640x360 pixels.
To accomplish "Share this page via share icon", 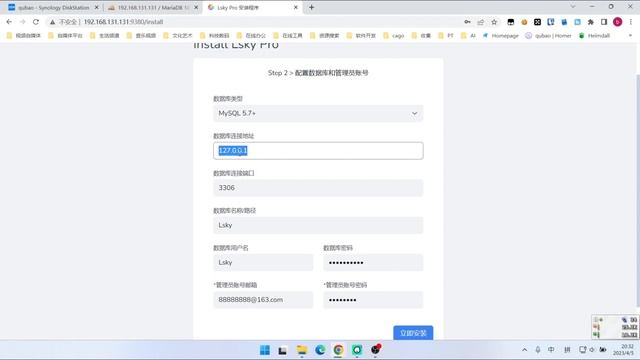I will point(481,22).
